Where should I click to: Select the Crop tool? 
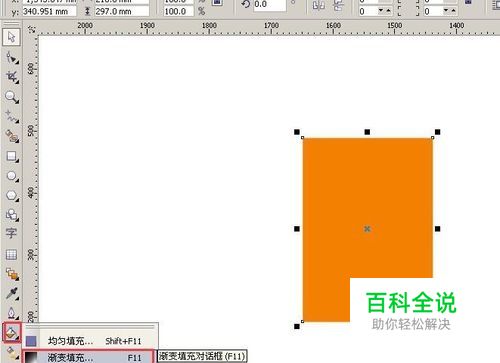pyautogui.click(x=12, y=77)
